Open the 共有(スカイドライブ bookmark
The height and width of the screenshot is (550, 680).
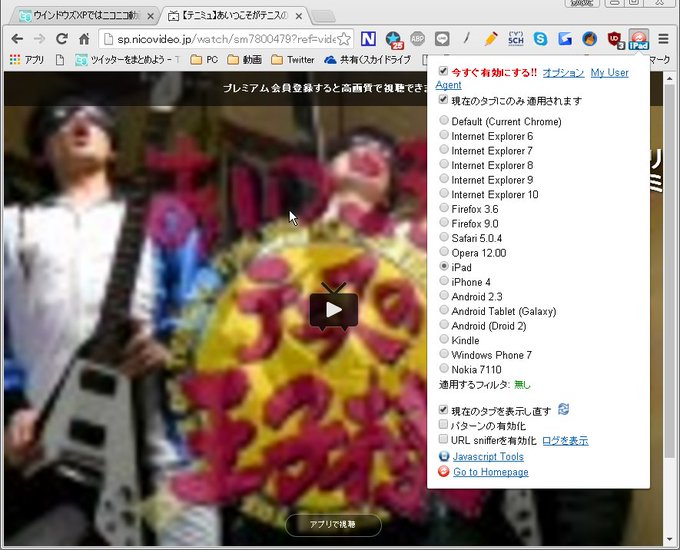click(x=367, y=59)
